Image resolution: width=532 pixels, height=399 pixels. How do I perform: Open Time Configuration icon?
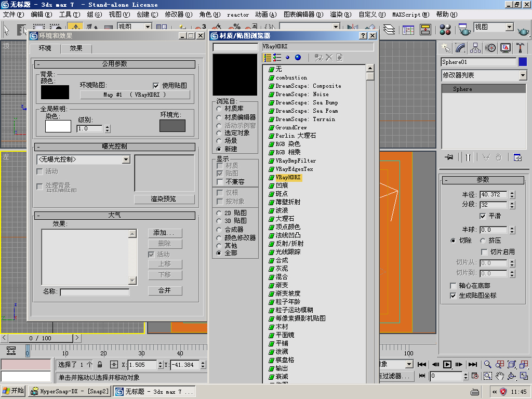(475, 376)
